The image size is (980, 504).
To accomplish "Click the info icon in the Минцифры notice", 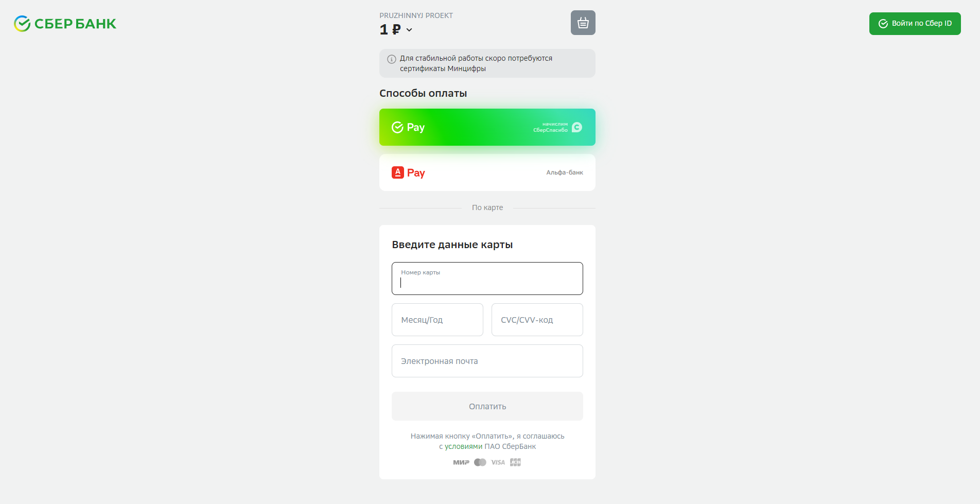I will click(x=391, y=59).
